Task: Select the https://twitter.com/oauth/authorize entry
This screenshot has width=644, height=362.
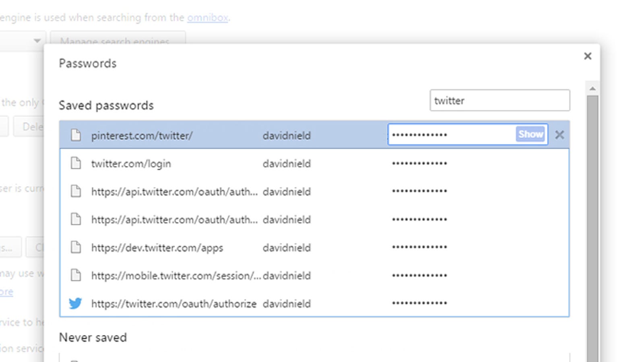Action: tap(174, 304)
